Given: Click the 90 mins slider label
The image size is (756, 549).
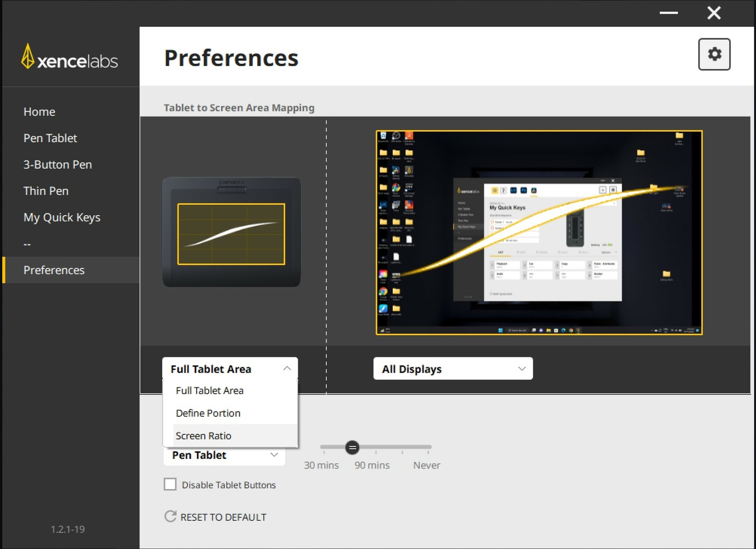Looking at the screenshot, I should click(x=372, y=466).
